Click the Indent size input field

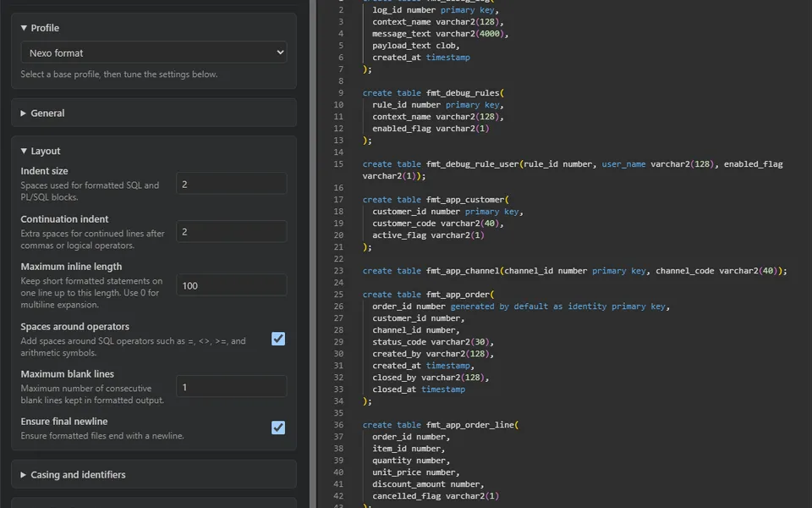232,184
